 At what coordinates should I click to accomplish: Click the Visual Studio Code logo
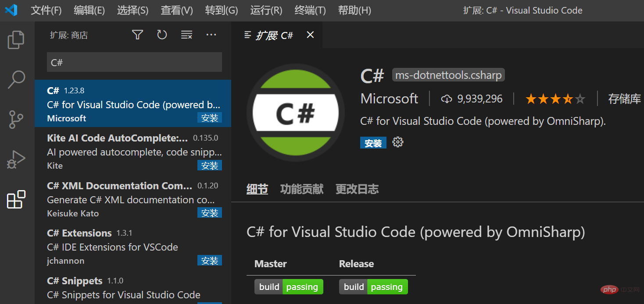coord(11,10)
